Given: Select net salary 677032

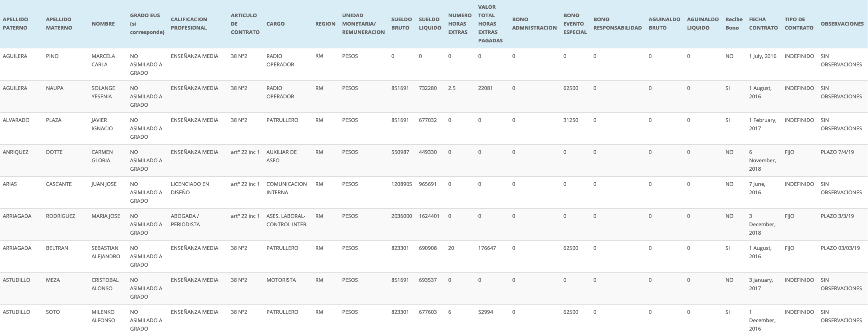Looking at the screenshot, I should (428, 120).
